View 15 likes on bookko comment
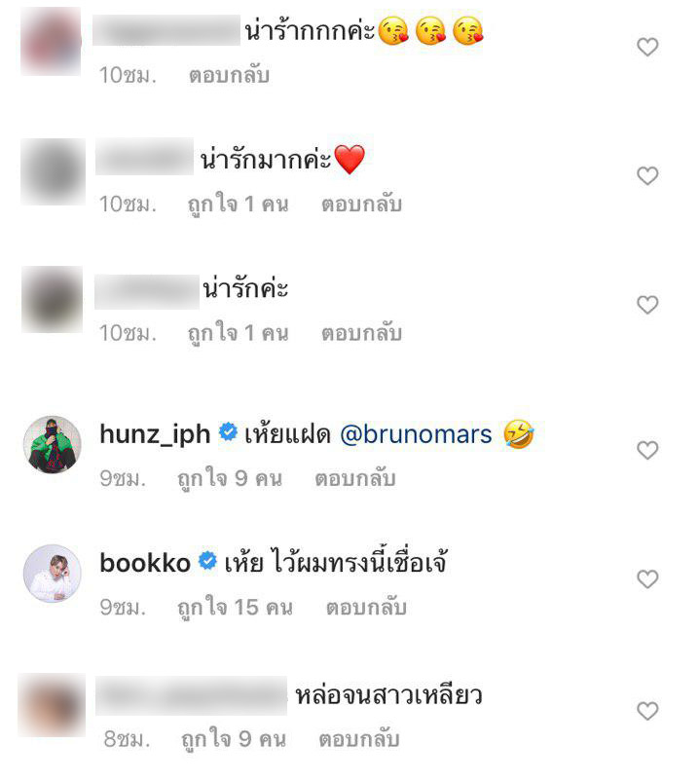 (x=235, y=608)
